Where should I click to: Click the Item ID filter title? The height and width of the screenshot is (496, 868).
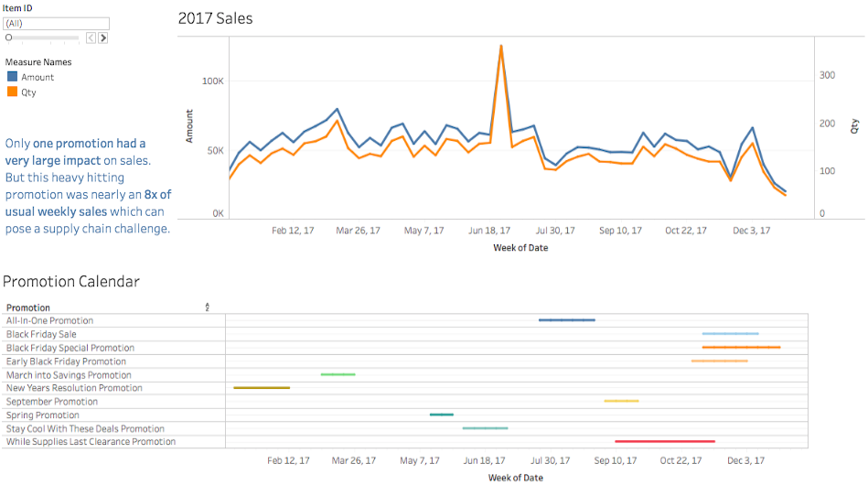pos(17,7)
